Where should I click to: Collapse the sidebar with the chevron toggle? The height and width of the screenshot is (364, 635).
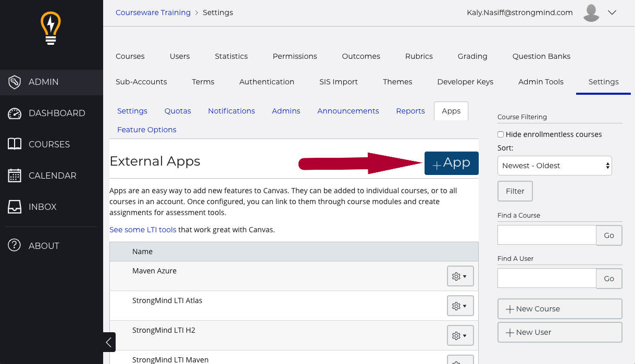click(x=109, y=342)
